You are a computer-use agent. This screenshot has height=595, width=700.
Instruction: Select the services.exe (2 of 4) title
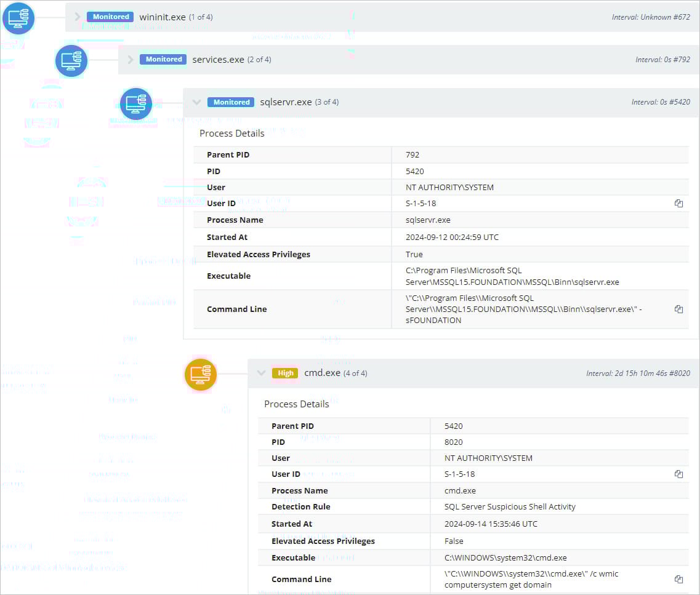coord(231,59)
